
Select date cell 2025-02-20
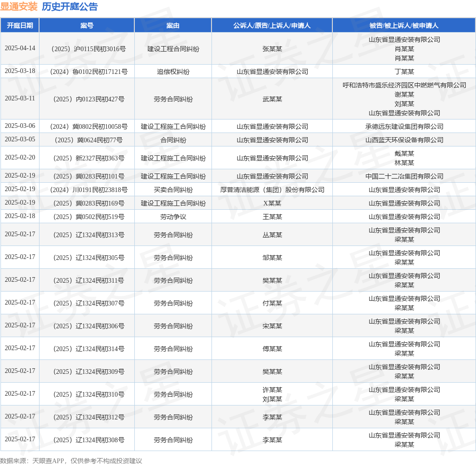click(20, 158)
